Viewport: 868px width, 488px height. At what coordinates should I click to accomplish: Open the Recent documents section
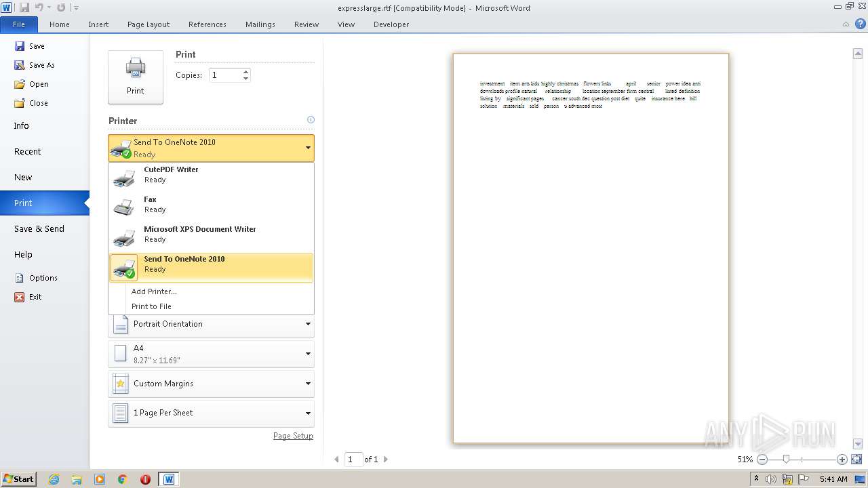(x=44, y=151)
